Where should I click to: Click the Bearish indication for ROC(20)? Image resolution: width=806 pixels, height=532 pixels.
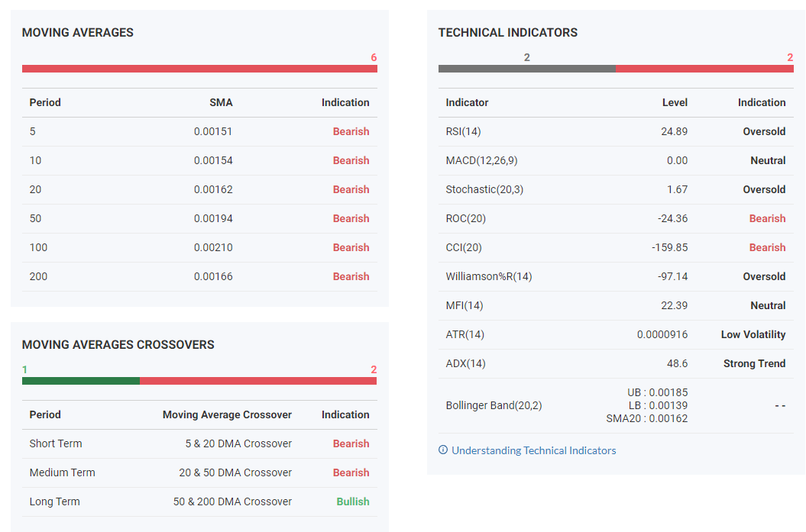click(x=767, y=218)
